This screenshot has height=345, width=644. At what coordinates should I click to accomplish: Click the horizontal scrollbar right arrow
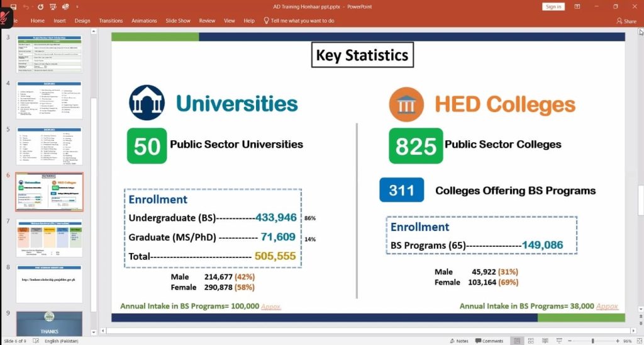tap(635, 330)
